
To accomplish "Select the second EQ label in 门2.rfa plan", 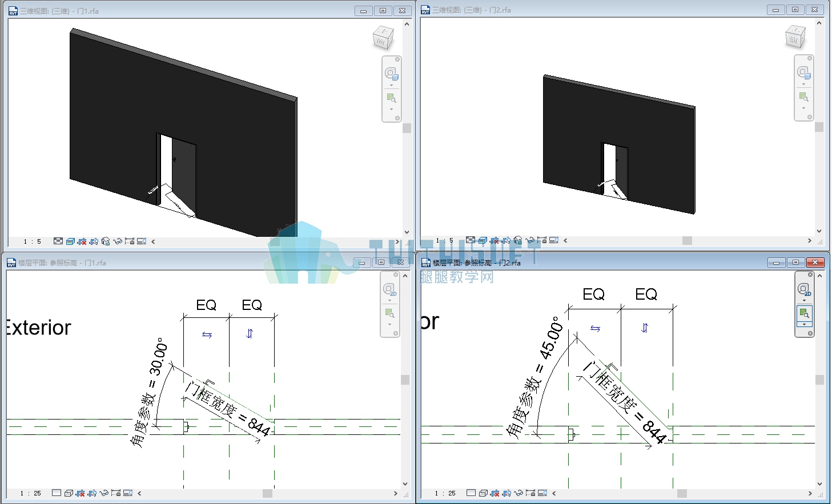I will 646,294.
